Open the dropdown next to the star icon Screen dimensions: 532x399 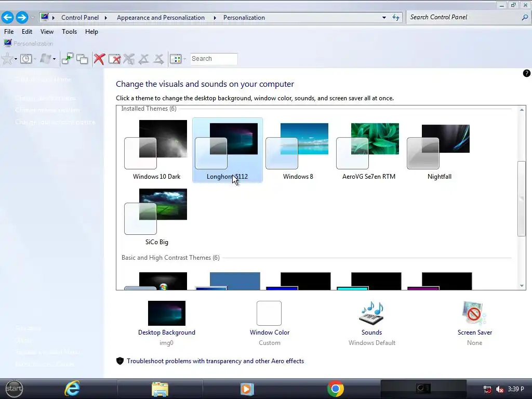16,59
